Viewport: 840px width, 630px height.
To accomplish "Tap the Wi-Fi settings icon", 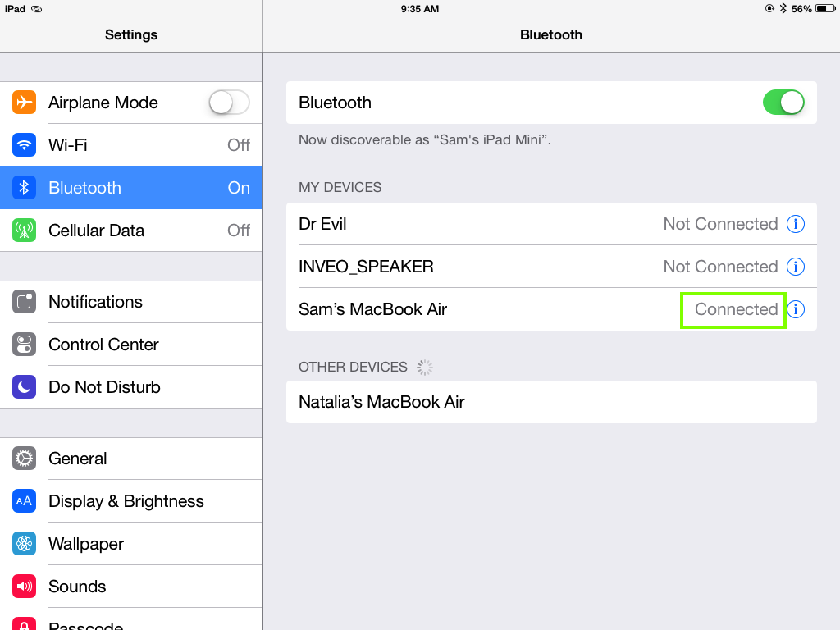I will (25, 145).
